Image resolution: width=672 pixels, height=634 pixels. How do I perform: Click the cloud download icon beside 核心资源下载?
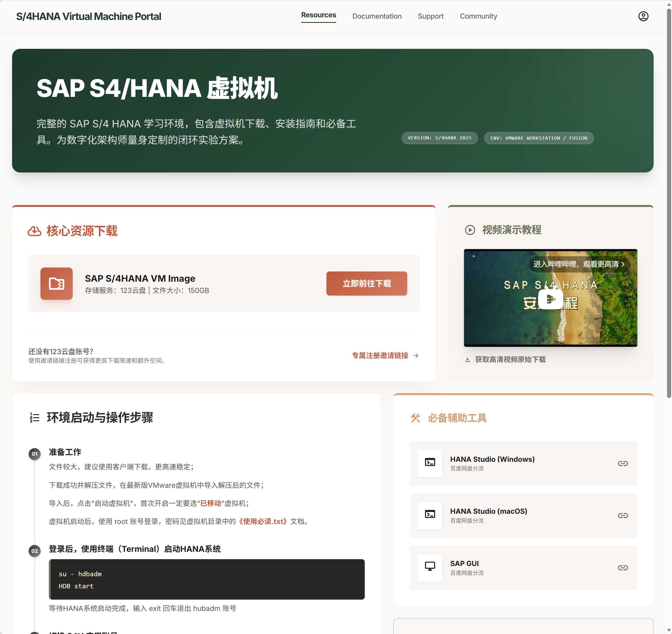pyautogui.click(x=34, y=231)
